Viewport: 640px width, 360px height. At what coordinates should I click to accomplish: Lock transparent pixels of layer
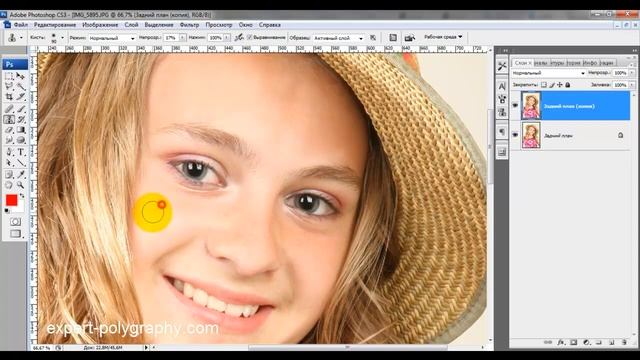pyautogui.click(x=544, y=85)
